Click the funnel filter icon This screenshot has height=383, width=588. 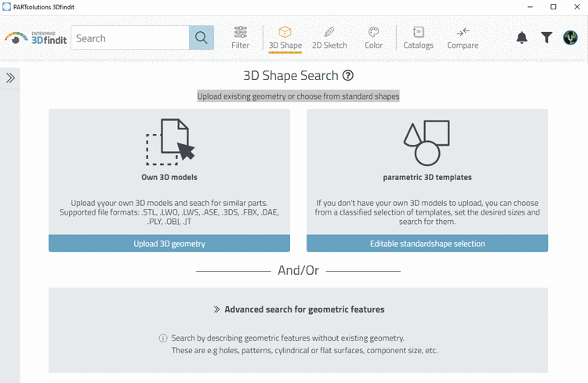click(546, 38)
